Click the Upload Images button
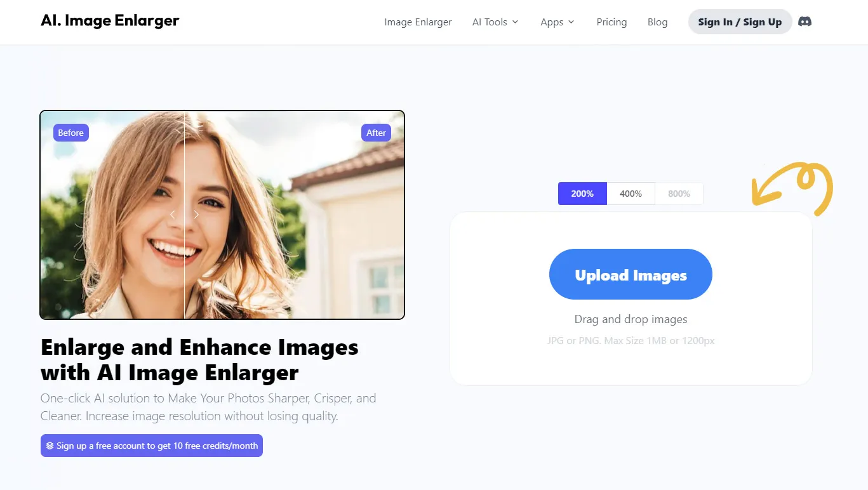The width and height of the screenshot is (868, 490). coord(631,274)
